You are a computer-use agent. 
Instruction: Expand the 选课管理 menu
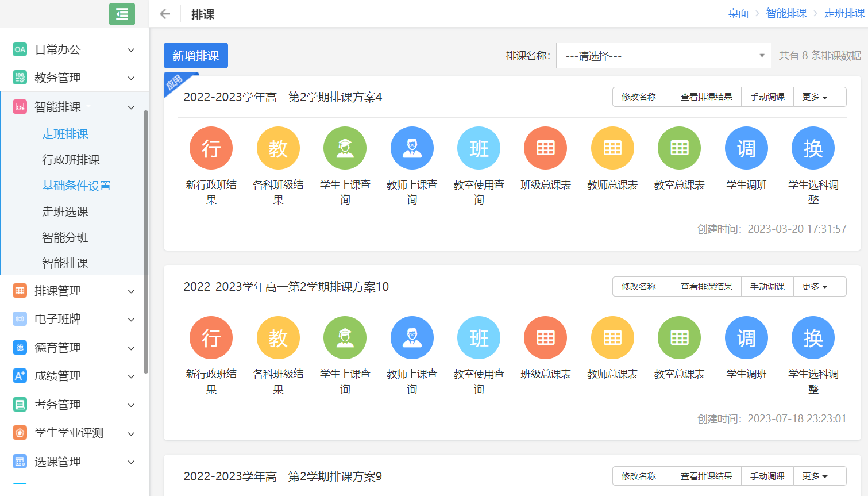click(x=131, y=462)
